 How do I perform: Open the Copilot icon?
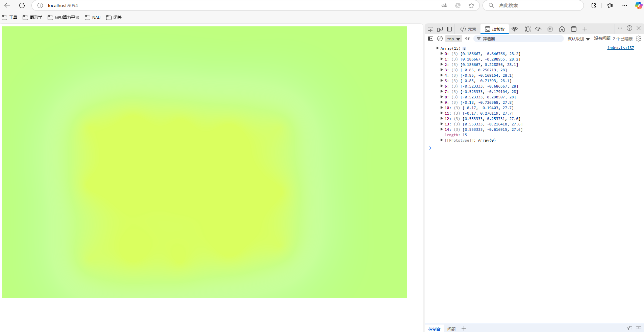point(638,5)
